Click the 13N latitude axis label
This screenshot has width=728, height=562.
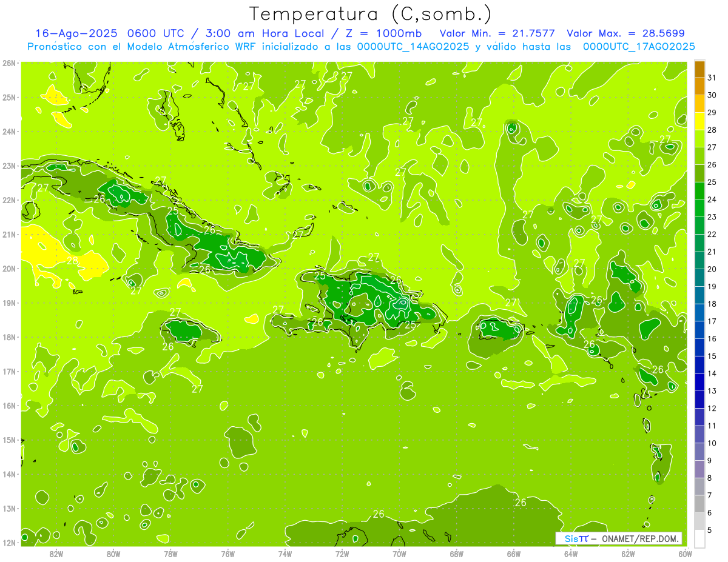[x=9, y=508]
